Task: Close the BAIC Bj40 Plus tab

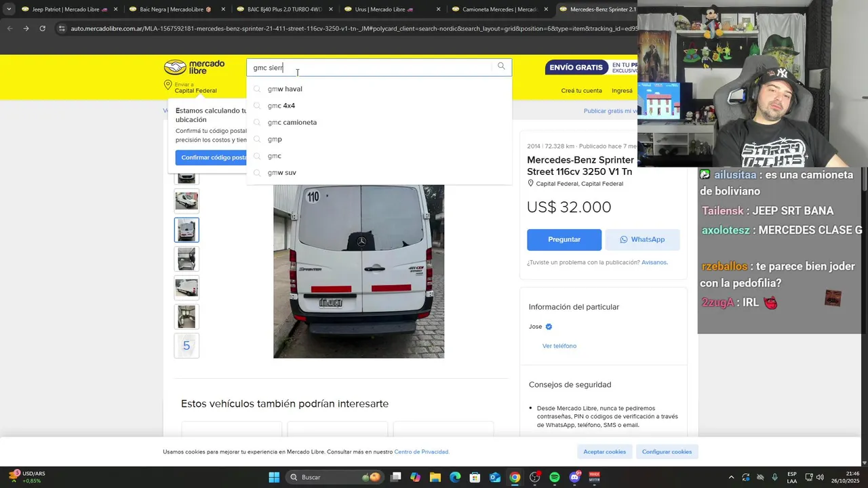Action: [x=331, y=9]
